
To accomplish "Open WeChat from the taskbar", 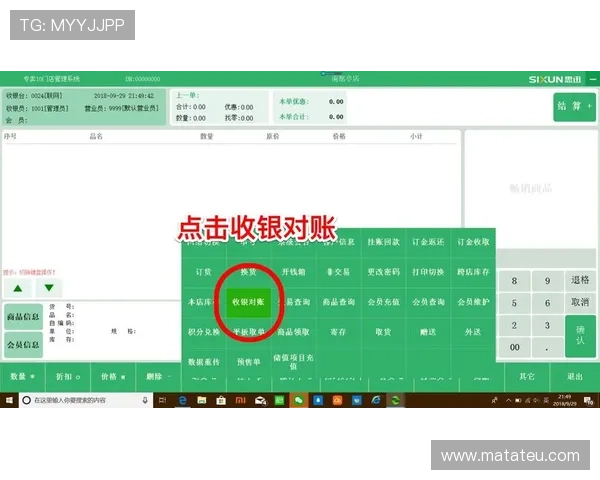I will point(298,400).
